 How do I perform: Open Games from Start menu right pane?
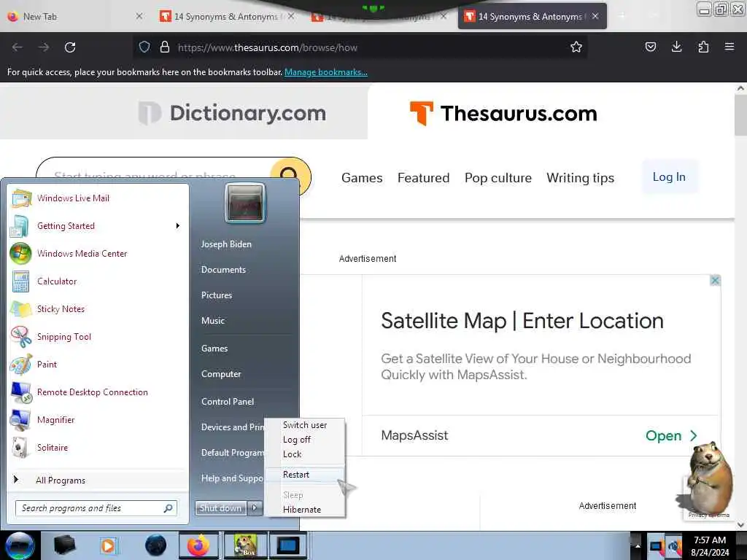(214, 348)
